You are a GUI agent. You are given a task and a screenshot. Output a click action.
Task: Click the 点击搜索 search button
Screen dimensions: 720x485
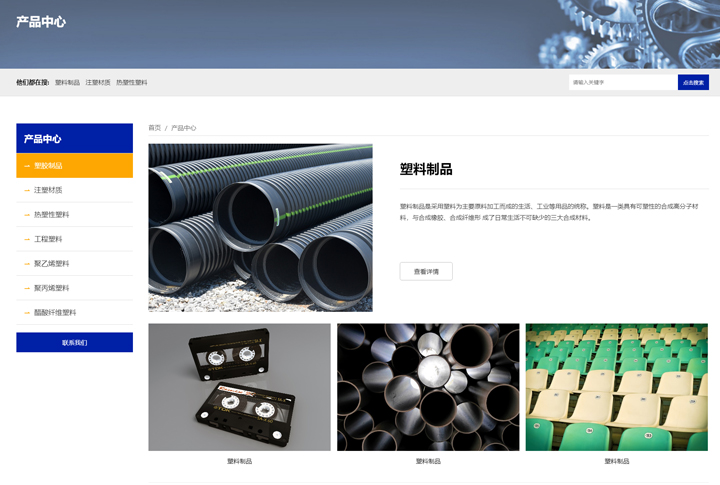pyautogui.click(x=693, y=82)
